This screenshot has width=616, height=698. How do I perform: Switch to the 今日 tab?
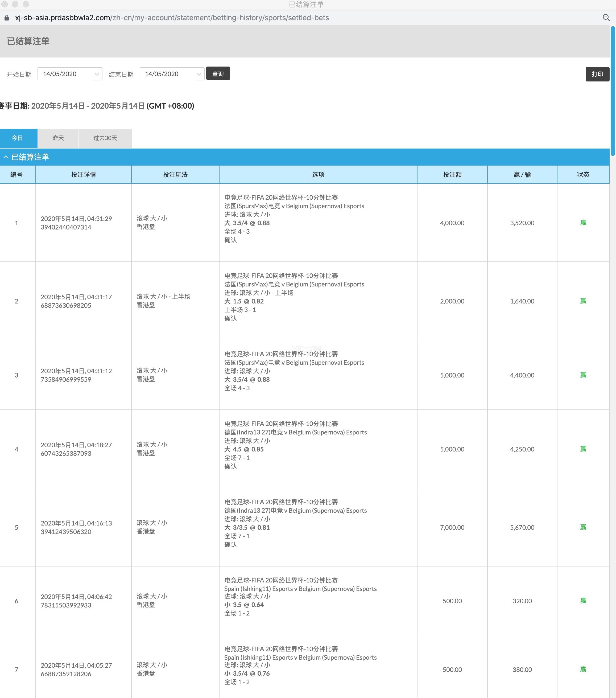[17, 138]
